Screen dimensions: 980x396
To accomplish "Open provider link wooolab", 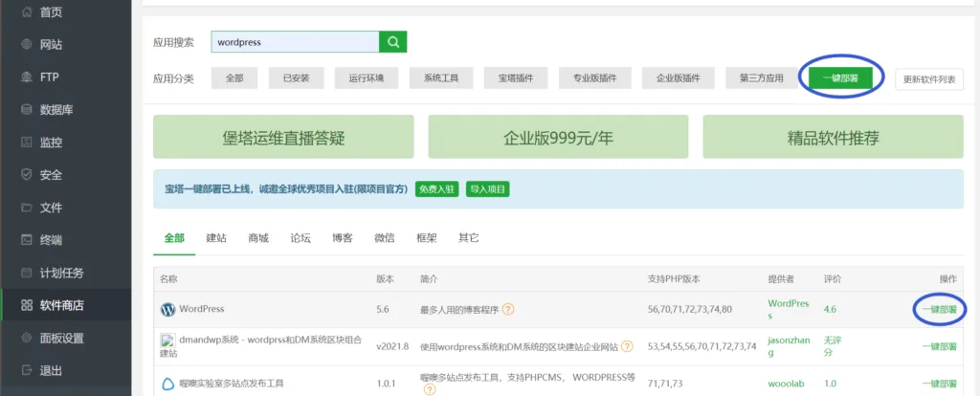I will pos(786,384).
